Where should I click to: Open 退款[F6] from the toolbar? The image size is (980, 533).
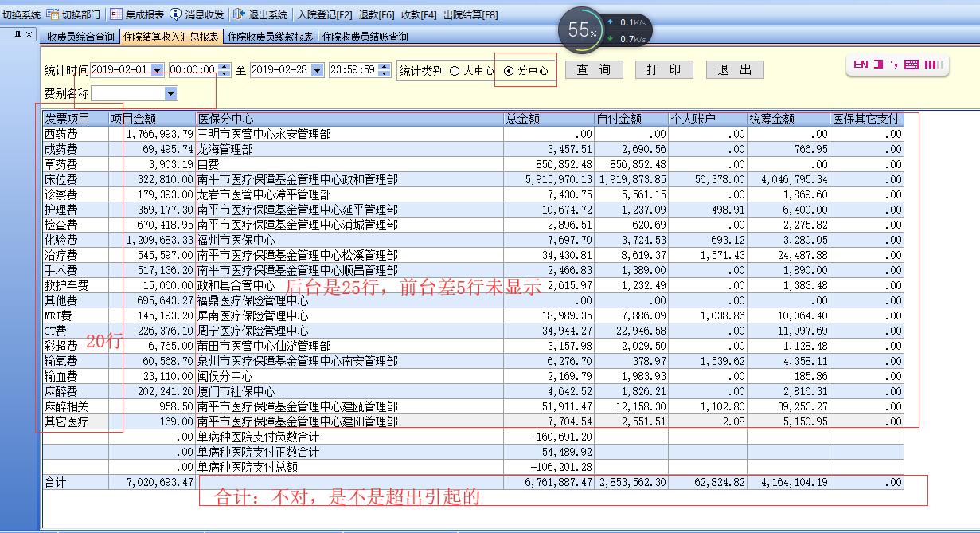pos(377,14)
